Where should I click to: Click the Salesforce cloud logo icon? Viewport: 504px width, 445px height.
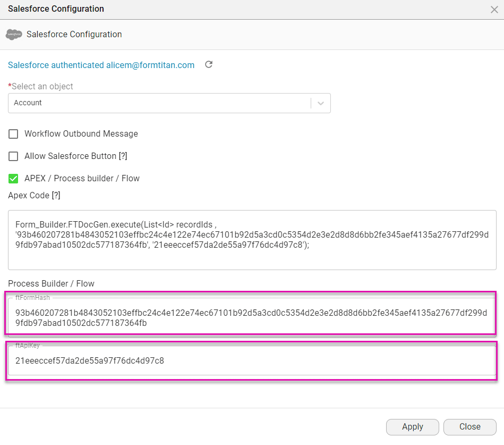pos(14,35)
